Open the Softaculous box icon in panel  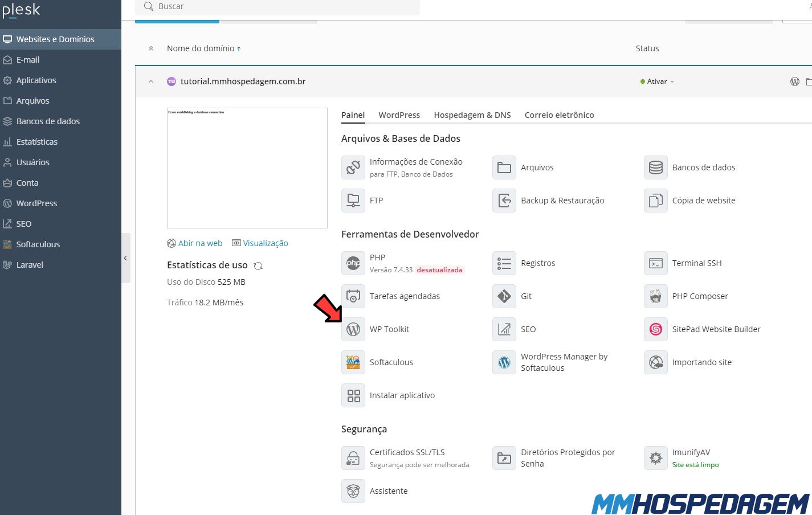(x=353, y=362)
